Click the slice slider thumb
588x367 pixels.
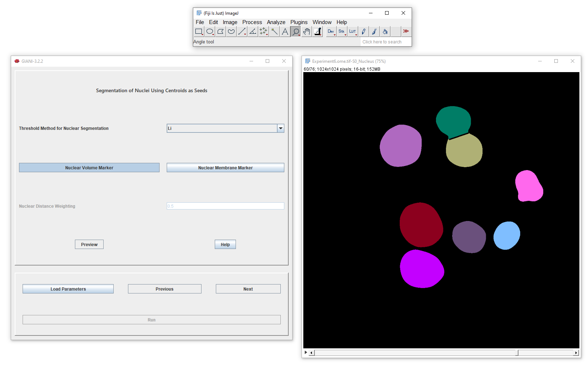(517, 353)
